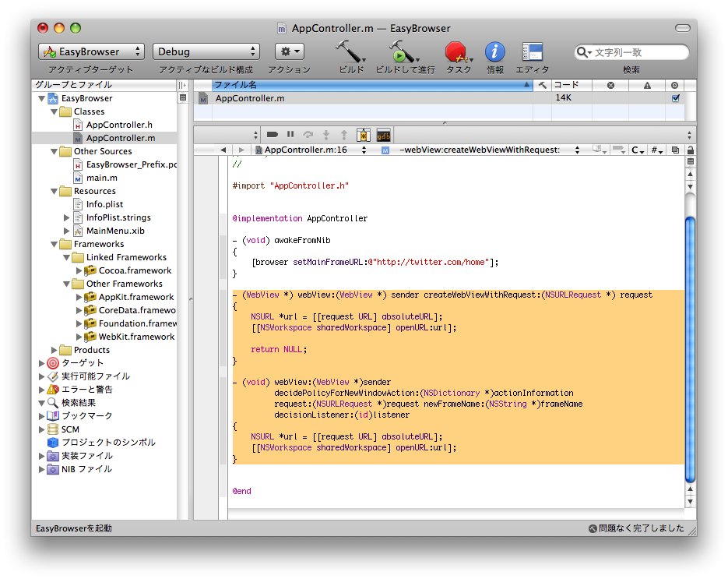Screen dimensions: 728x579
Task: Select the ブックマーク (Bookmarks) group
Action: 87,416
